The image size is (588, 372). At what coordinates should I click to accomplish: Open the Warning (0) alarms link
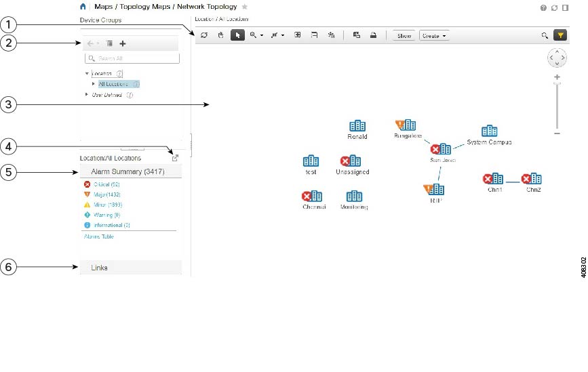click(x=106, y=215)
